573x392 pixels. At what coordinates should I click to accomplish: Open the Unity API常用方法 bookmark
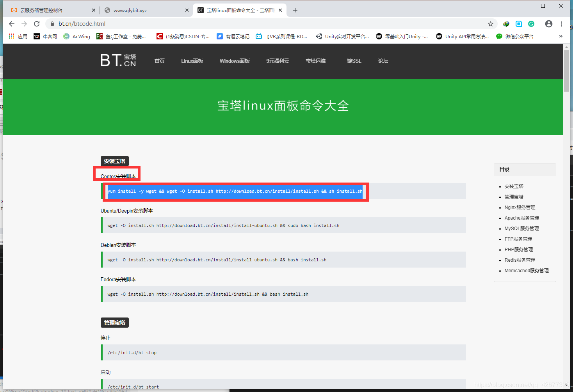[463, 36]
